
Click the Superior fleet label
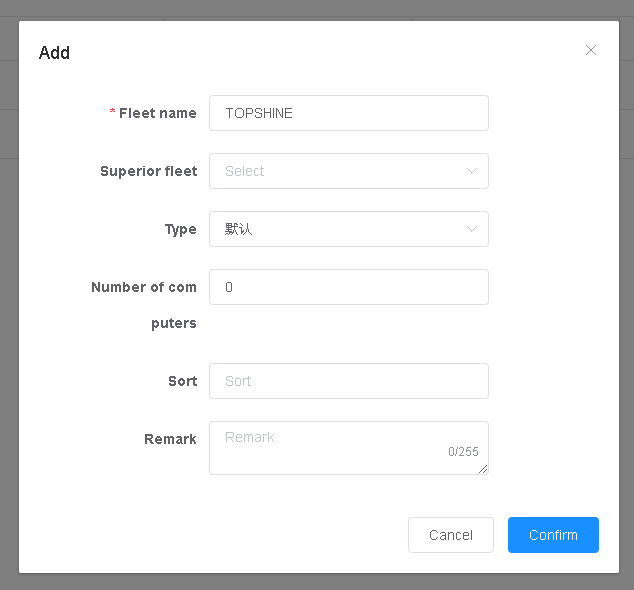point(148,171)
